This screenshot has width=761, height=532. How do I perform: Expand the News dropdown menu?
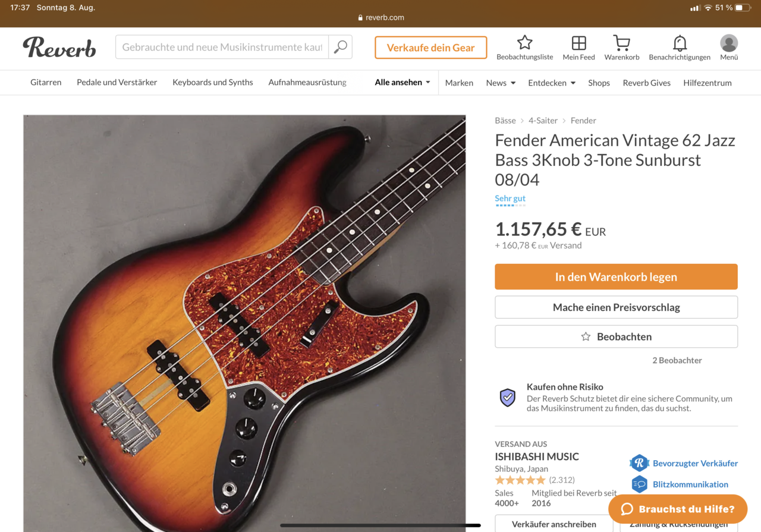501,83
